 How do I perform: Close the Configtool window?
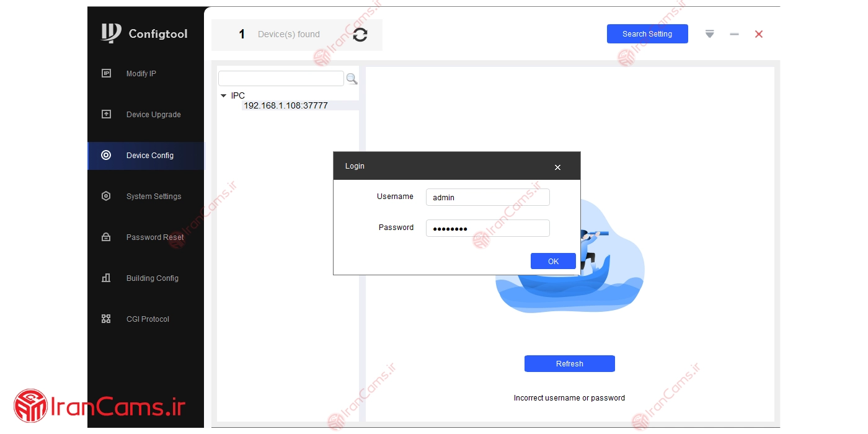[x=759, y=34]
